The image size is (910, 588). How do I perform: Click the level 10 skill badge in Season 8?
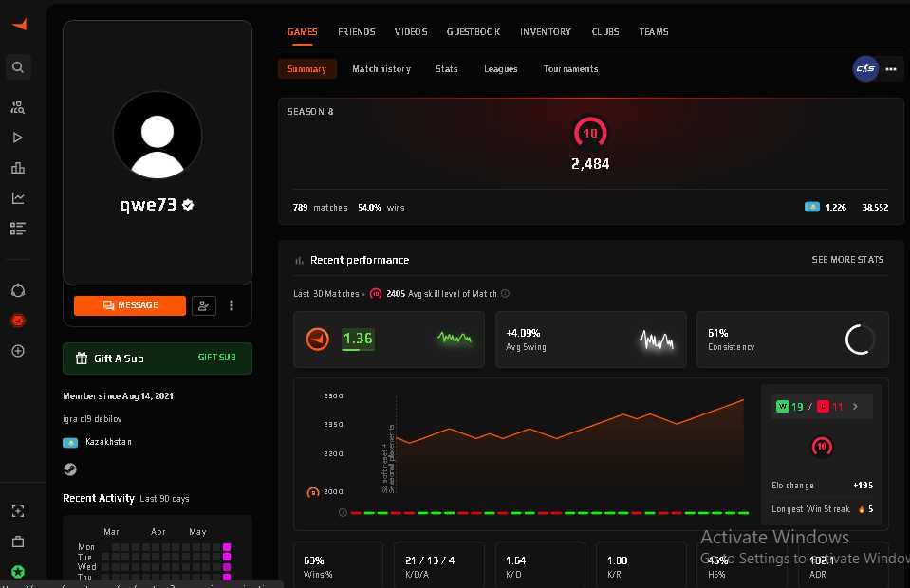tap(590, 133)
